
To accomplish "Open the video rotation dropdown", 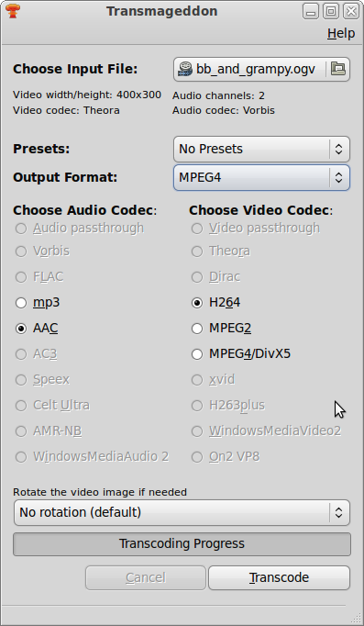I will point(182,512).
